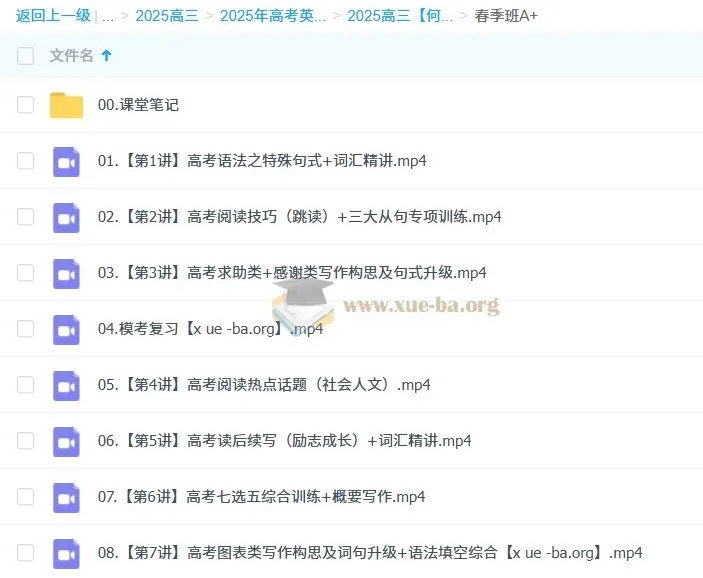
Task: Click video icon of 01.【第1讲】file
Action: click(x=66, y=161)
